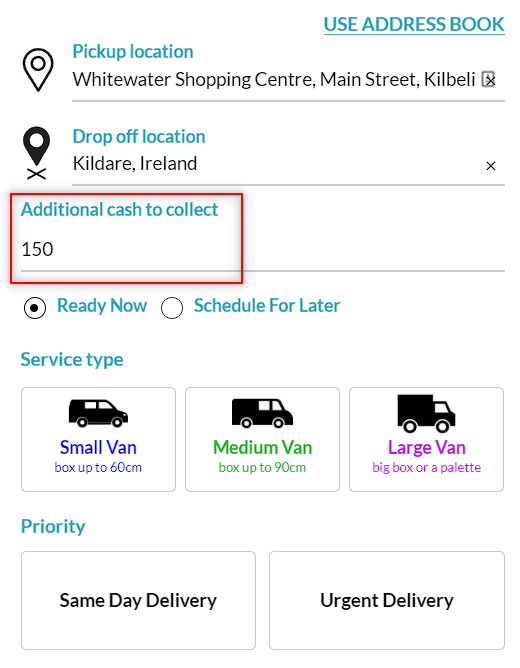Click the big box or a palette text
This screenshot has width=520, height=668.
point(426,468)
